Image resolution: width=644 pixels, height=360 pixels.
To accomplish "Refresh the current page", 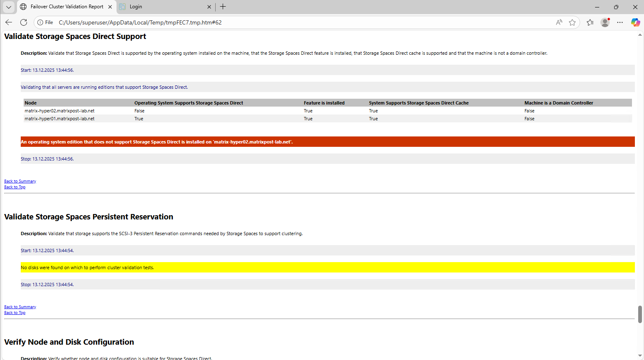I will 24,22.
